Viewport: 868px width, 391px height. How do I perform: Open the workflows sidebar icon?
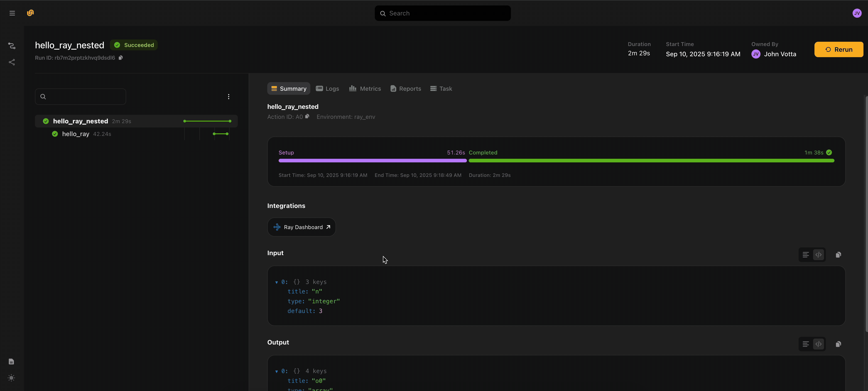tap(12, 45)
